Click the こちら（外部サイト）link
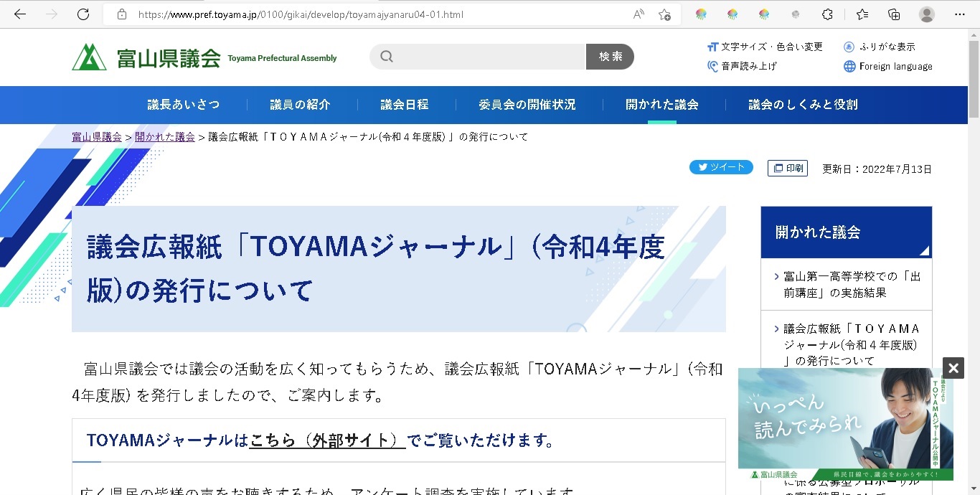 coord(327,440)
